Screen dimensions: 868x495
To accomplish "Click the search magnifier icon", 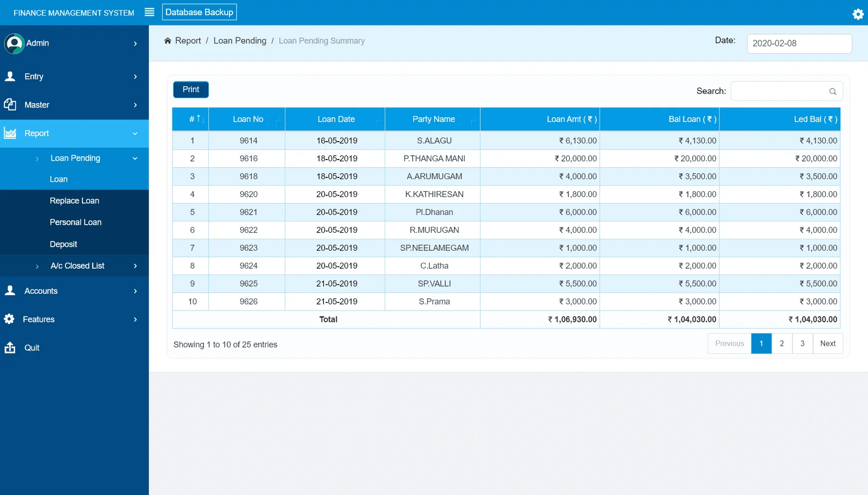I will (832, 91).
